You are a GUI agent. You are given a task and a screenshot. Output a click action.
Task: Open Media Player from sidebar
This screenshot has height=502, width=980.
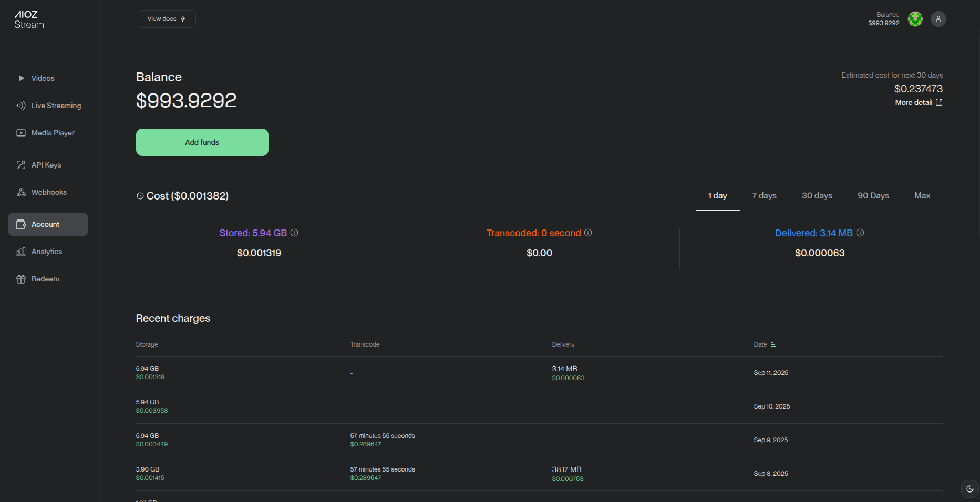coord(53,133)
